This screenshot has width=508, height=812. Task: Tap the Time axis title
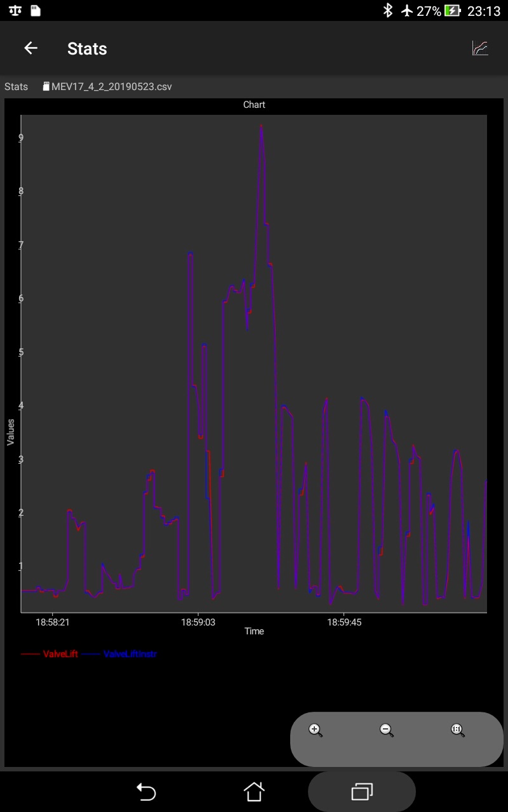click(x=254, y=631)
